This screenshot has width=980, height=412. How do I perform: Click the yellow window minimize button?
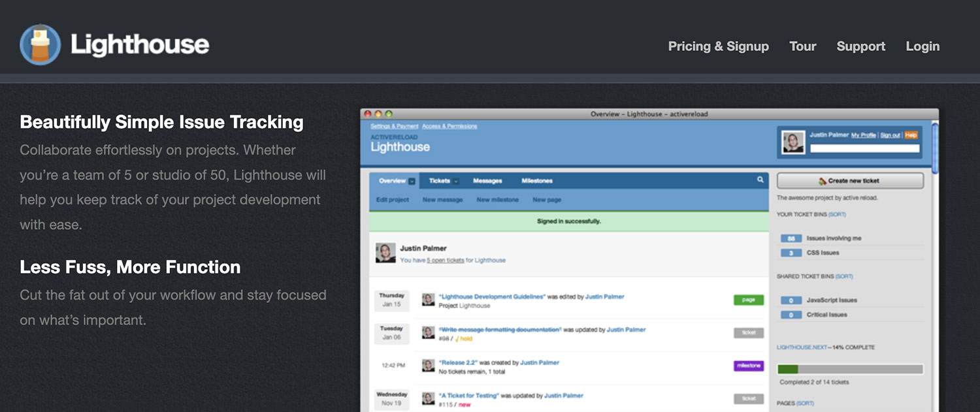[x=378, y=114]
